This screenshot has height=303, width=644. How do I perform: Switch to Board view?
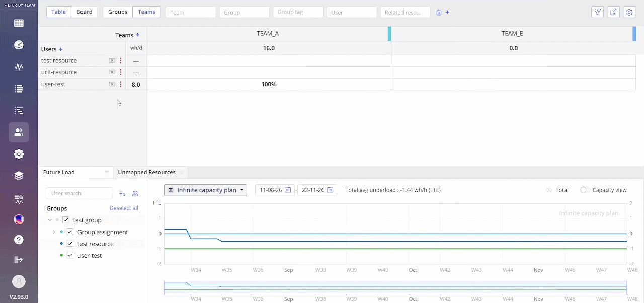(x=85, y=12)
